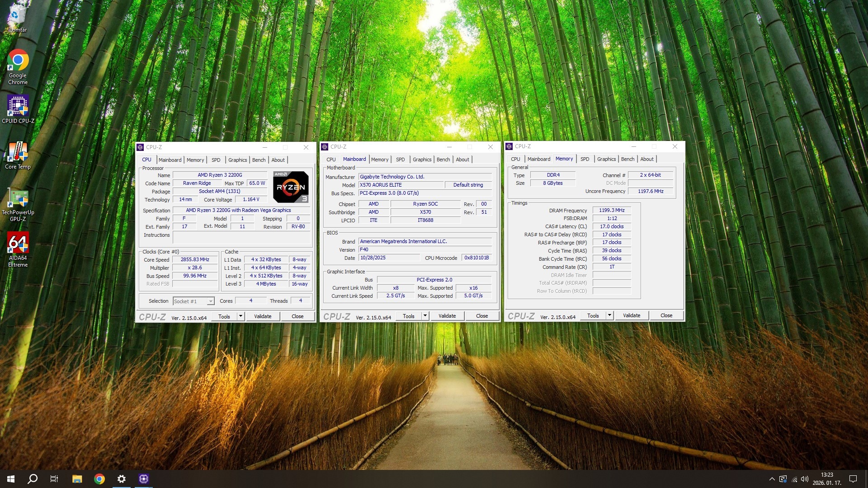Open File Explorer from the taskbar
This screenshot has width=868, height=488.
[x=77, y=479]
